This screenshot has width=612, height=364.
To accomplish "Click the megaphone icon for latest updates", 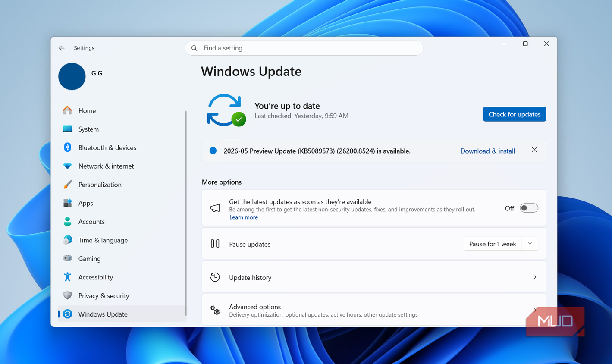I will tap(215, 208).
